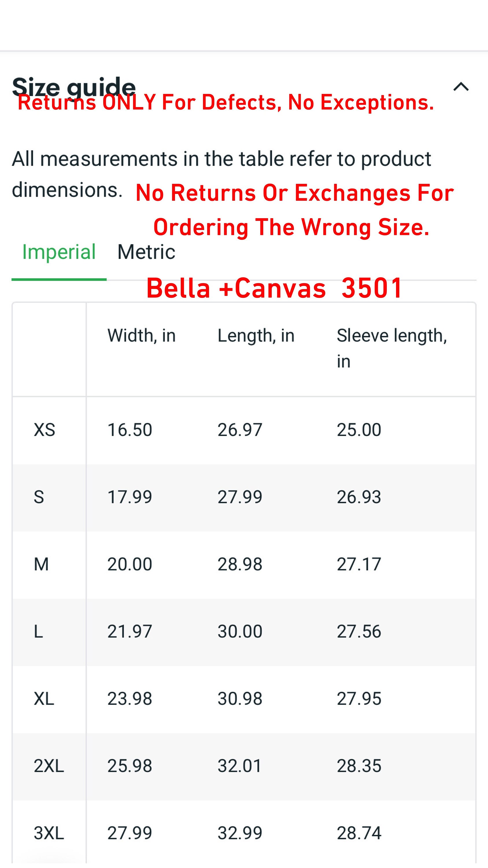Viewport: 488px width, 868px height.
Task: Click the measurements description paragraph
Action: 222,174
